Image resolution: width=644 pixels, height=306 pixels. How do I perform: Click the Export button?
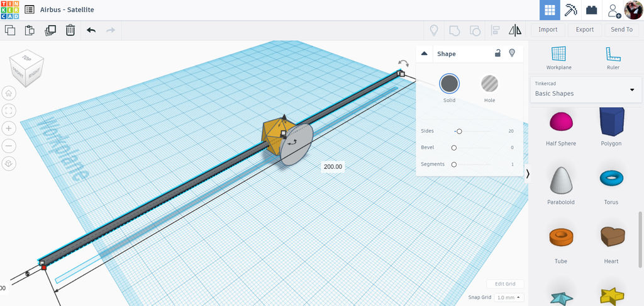point(584,30)
